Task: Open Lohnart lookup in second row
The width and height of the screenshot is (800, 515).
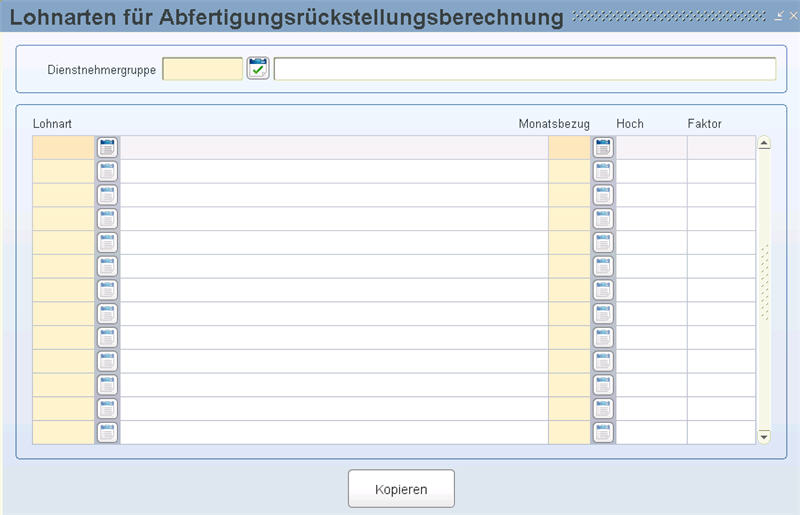Action: click(x=107, y=171)
